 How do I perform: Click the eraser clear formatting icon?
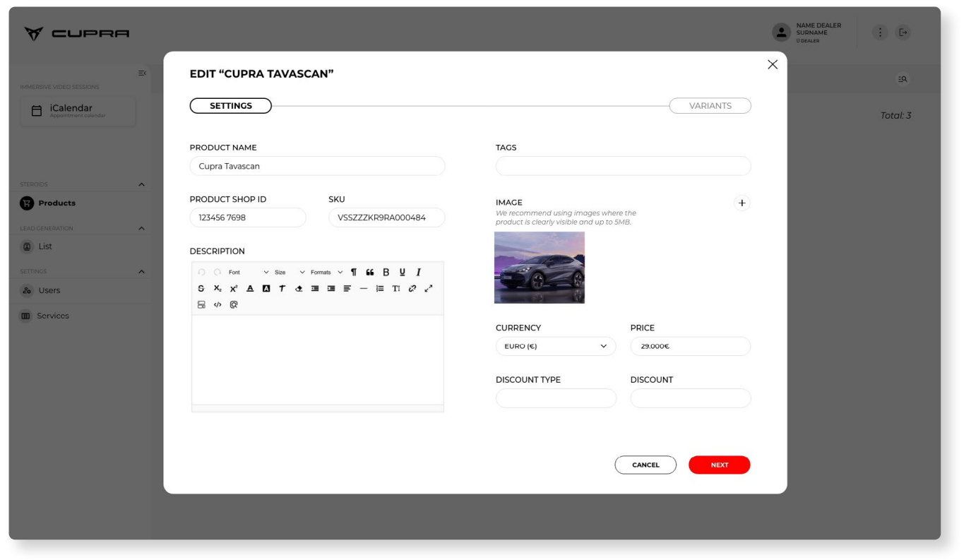(299, 289)
